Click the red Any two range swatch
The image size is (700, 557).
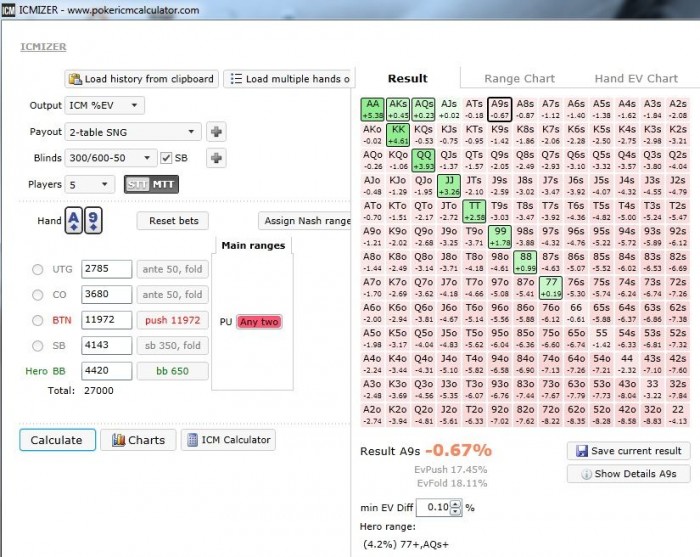259,322
